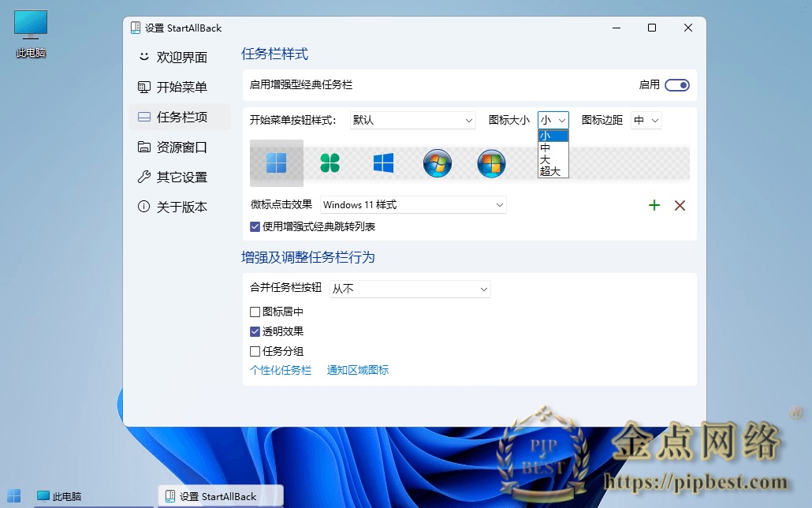Viewport: 812px width, 508px height.
Task: Select the Windows 7 orb start icon
Action: 438,163
